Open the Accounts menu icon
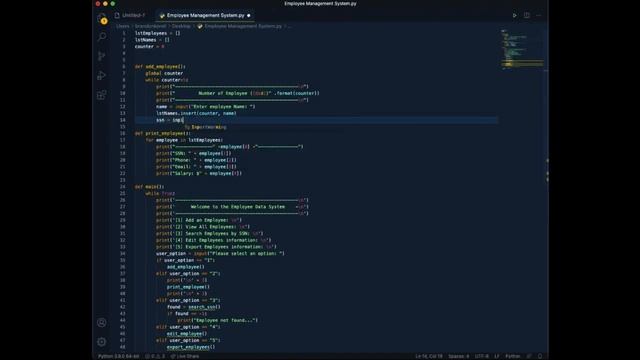 coord(102,322)
